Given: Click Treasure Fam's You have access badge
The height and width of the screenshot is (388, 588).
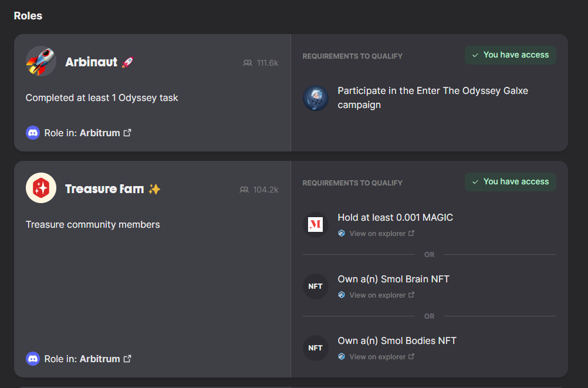Looking at the screenshot, I should pyautogui.click(x=511, y=182).
